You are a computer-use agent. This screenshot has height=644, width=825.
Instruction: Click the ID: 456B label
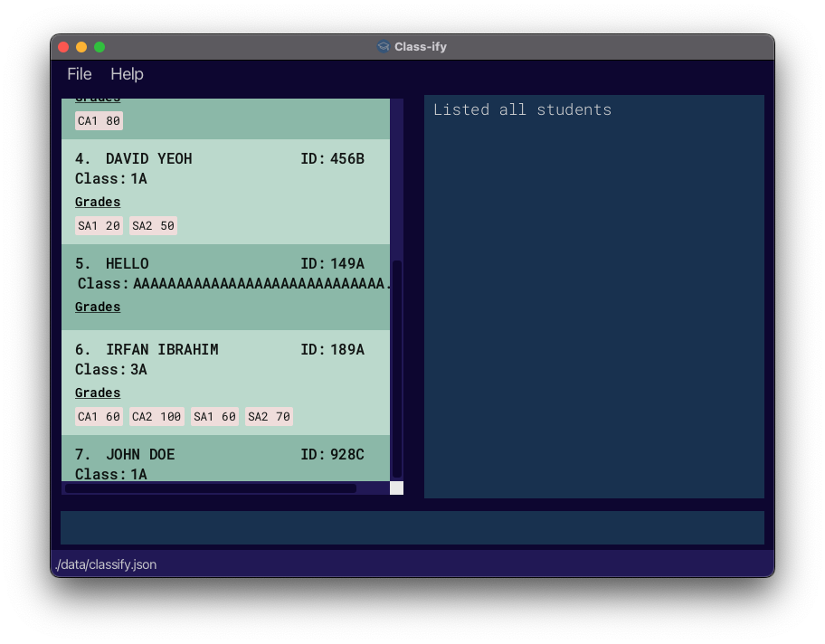tap(333, 158)
